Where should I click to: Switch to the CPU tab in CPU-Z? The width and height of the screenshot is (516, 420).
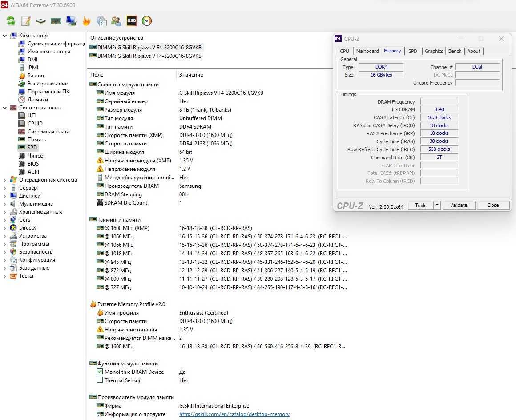[345, 51]
